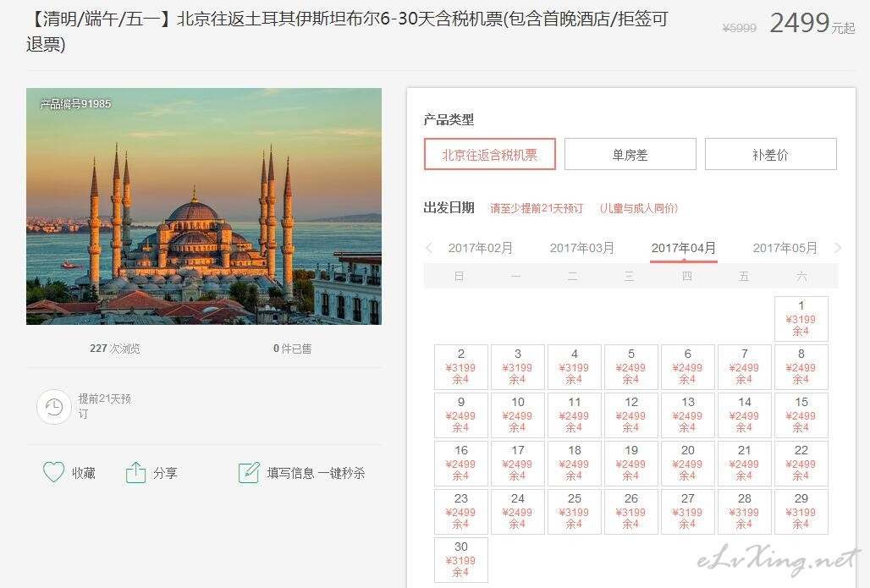Choose April 21 departure date
The image size is (870, 588).
pos(745,463)
